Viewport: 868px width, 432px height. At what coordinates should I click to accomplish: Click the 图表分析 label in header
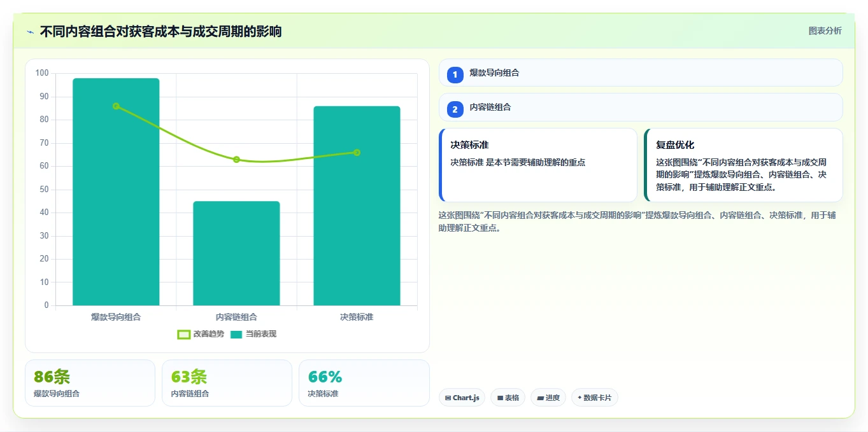825,31
